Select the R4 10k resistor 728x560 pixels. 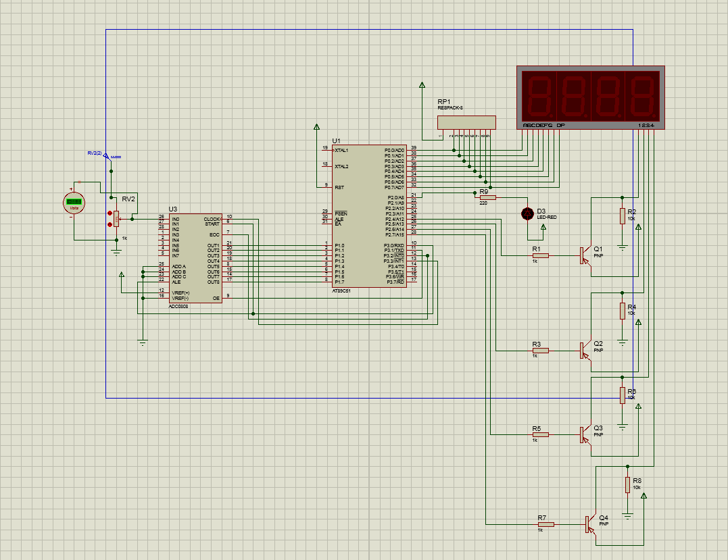pos(622,311)
